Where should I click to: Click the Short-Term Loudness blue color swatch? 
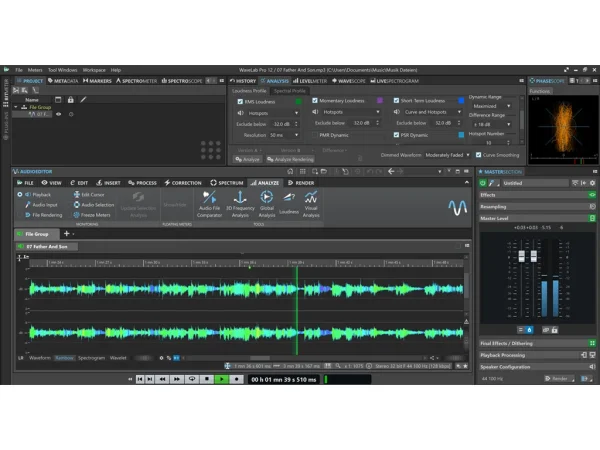click(459, 101)
